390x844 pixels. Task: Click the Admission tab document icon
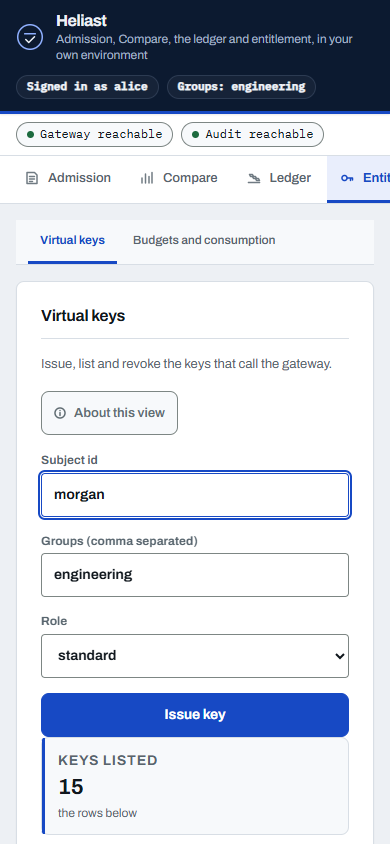point(32,178)
